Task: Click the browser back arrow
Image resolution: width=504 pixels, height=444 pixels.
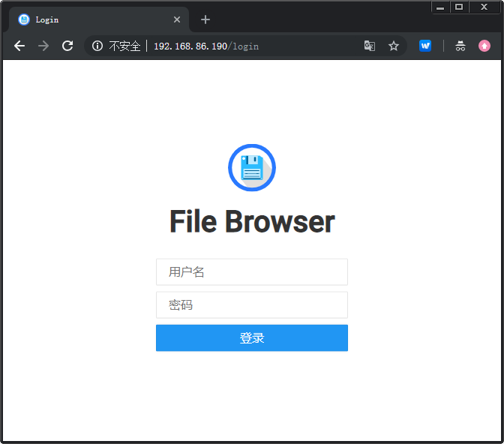Action: pyautogui.click(x=19, y=46)
